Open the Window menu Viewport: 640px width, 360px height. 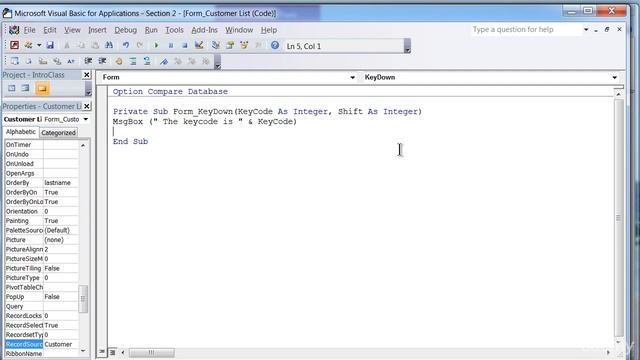point(239,30)
